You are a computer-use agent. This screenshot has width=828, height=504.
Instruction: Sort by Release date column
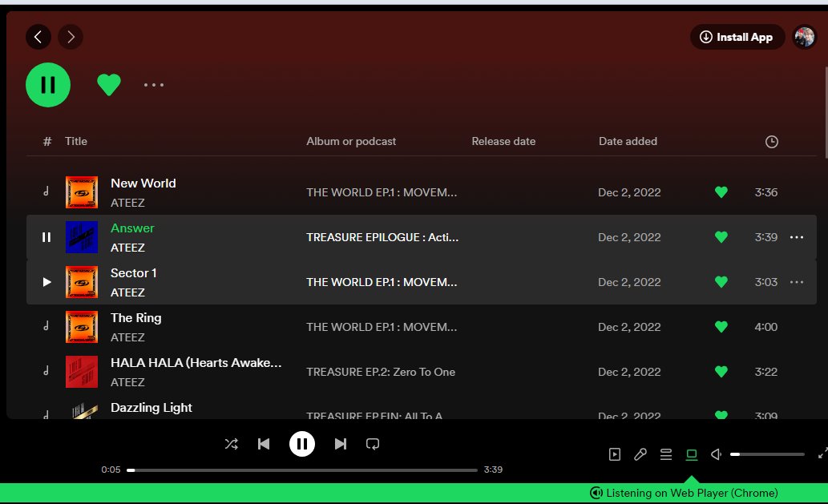(503, 142)
